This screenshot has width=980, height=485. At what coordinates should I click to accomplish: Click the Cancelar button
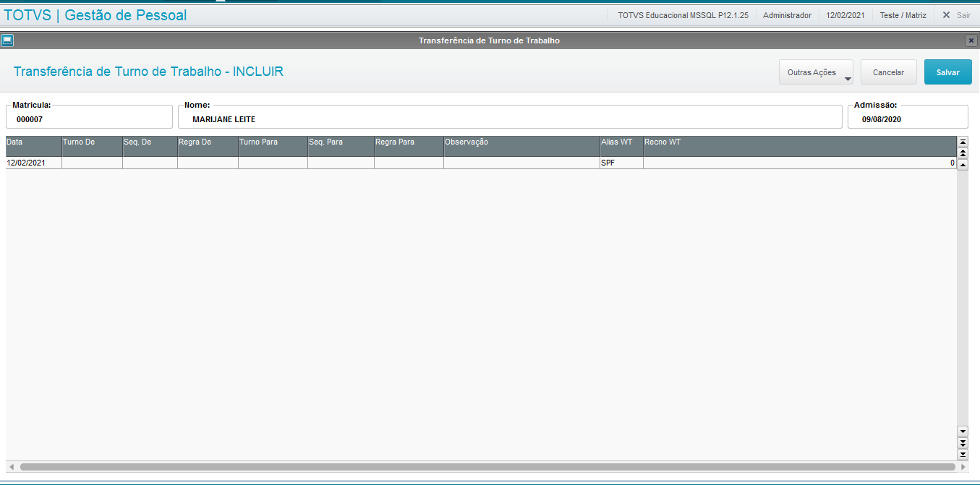[889, 72]
